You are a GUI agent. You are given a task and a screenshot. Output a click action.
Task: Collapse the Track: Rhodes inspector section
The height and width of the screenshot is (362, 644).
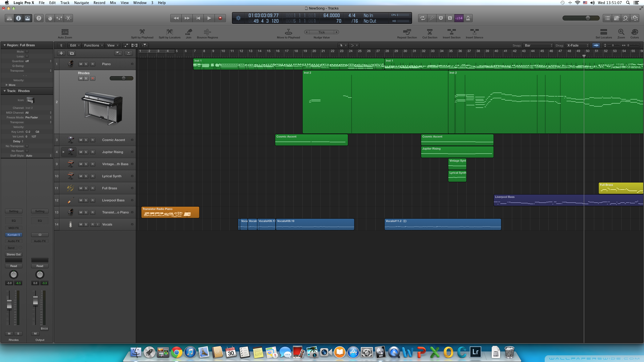pyautogui.click(x=4, y=91)
